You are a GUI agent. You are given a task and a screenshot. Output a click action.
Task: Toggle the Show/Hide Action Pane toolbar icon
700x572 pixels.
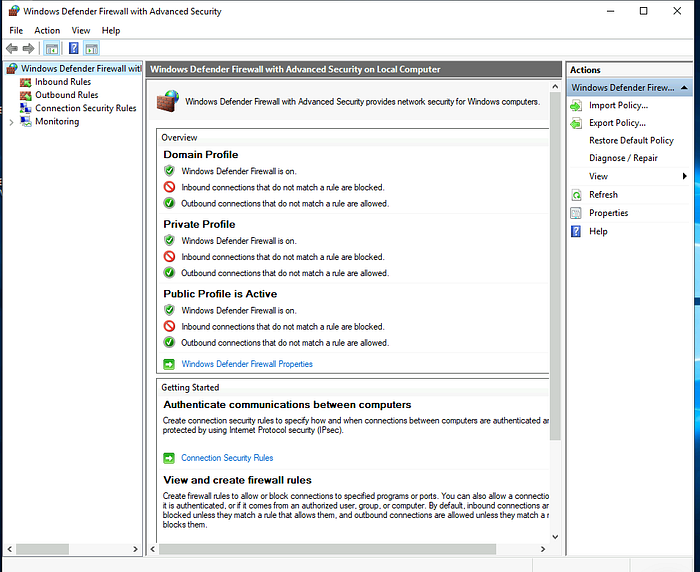(x=92, y=48)
